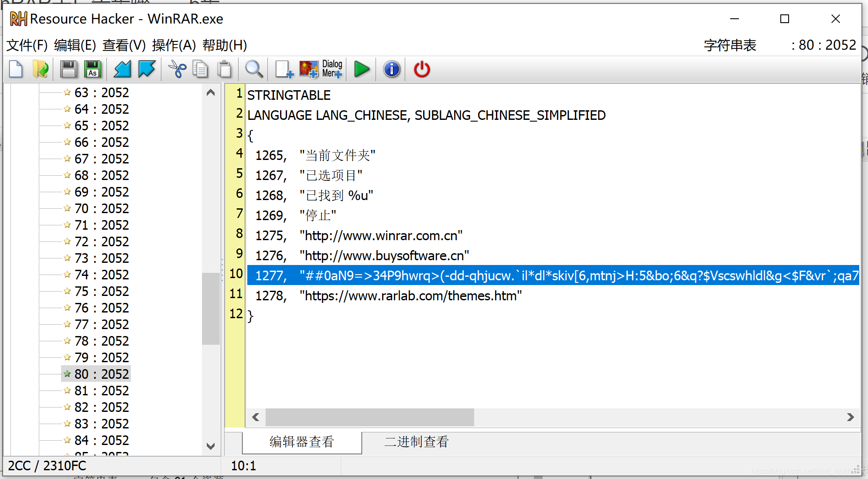Select tree item 70 : 2052
The image size is (868, 479).
[101, 209]
